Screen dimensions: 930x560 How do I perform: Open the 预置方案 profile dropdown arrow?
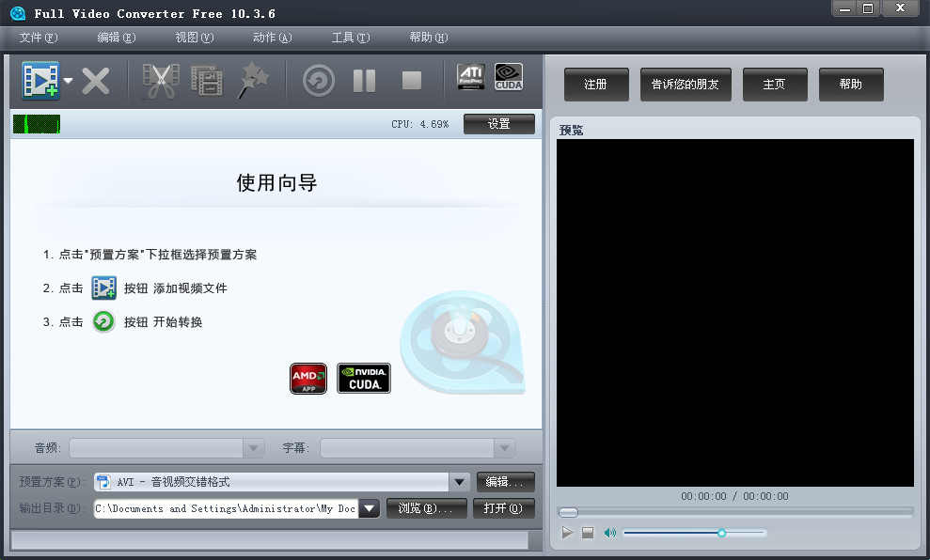[459, 482]
